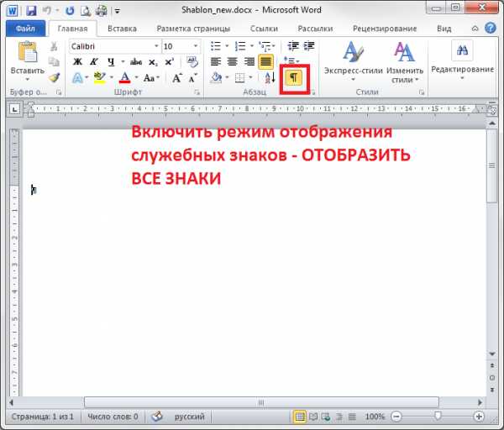Open the Customize Quick Access Toolbar dropdown

[x=118, y=11]
